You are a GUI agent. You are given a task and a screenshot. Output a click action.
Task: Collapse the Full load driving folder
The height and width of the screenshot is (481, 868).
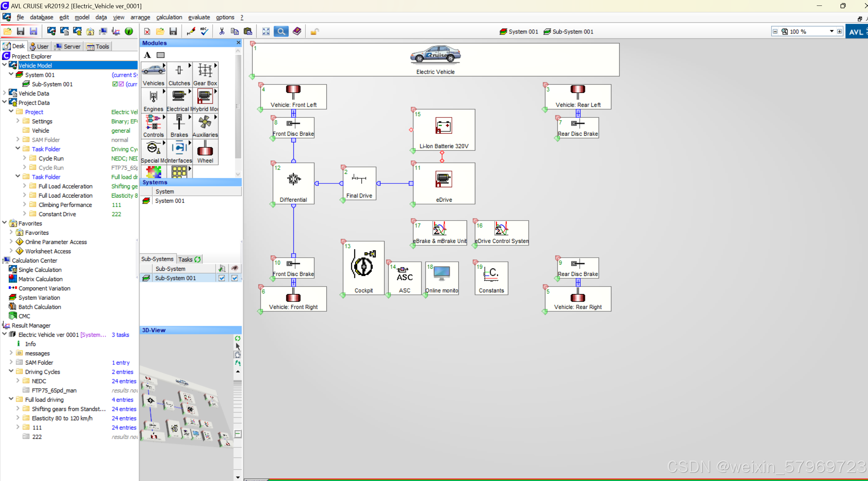point(11,399)
